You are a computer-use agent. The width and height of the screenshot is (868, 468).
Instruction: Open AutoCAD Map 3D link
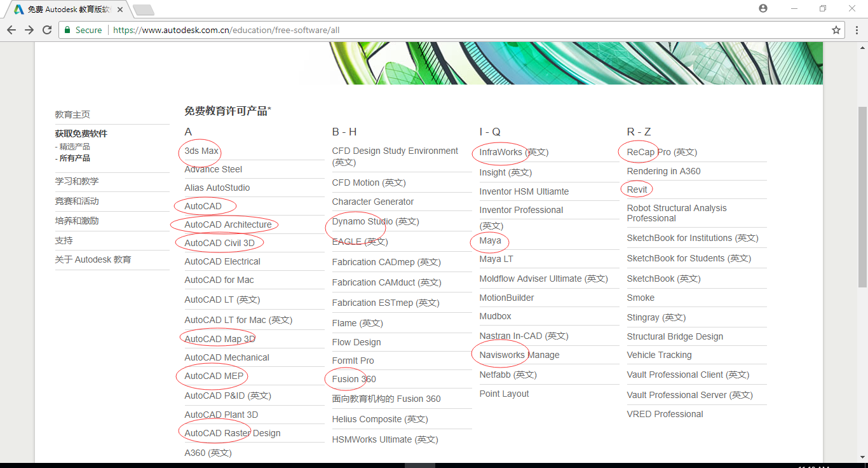coord(220,339)
